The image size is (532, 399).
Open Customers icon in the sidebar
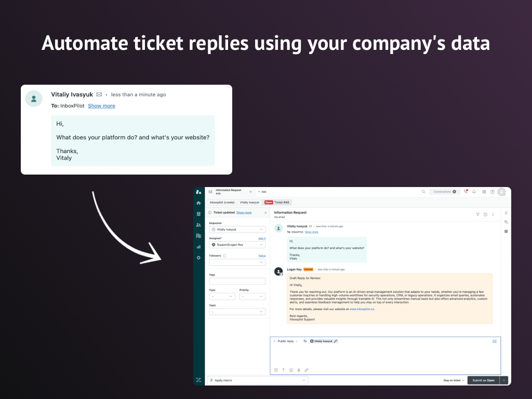click(x=198, y=225)
